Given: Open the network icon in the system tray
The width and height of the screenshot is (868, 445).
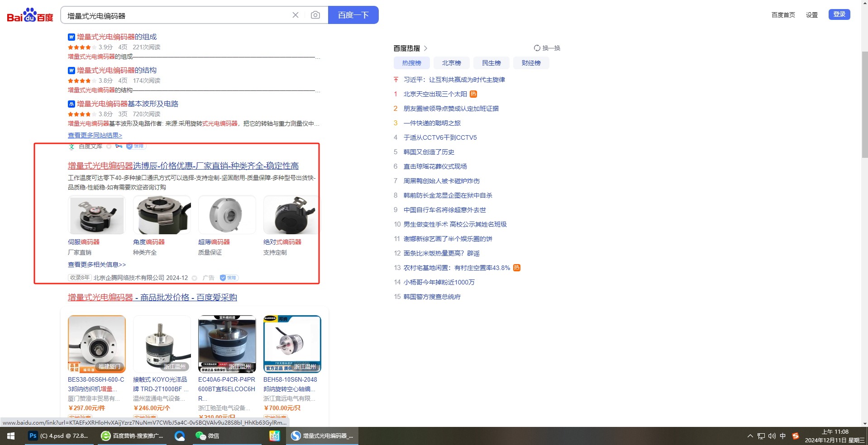Looking at the screenshot, I should (761, 436).
